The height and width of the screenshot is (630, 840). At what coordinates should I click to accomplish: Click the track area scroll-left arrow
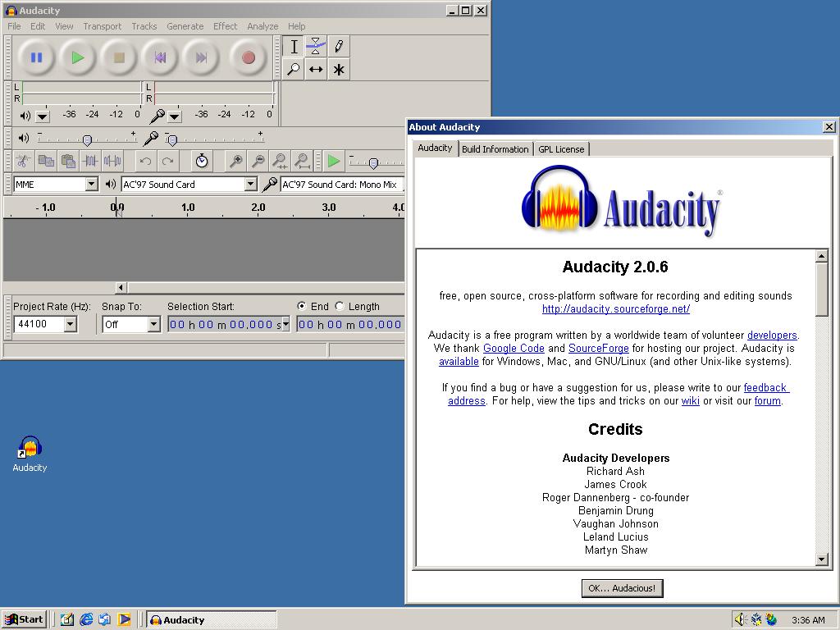[121, 288]
